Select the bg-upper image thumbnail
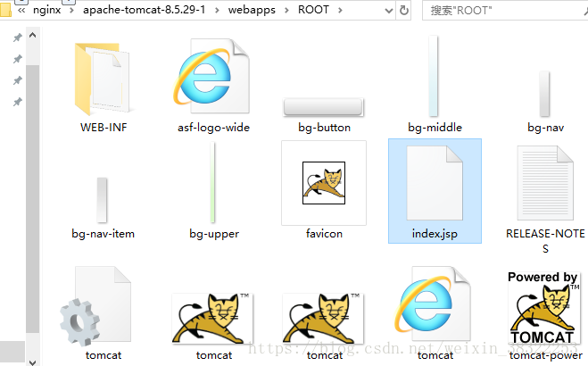This screenshot has height=366, width=588. click(x=212, y=182)
